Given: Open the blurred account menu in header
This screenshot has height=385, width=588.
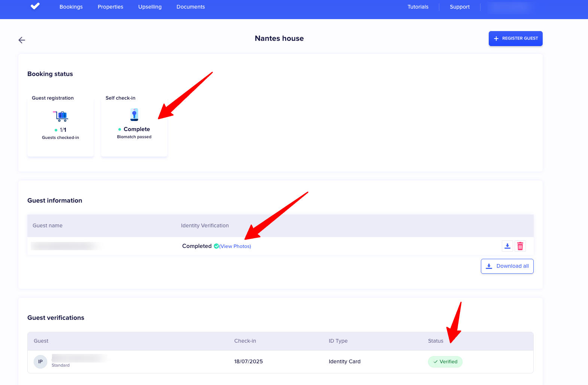Looking at the screenshot, I should 510,7.
